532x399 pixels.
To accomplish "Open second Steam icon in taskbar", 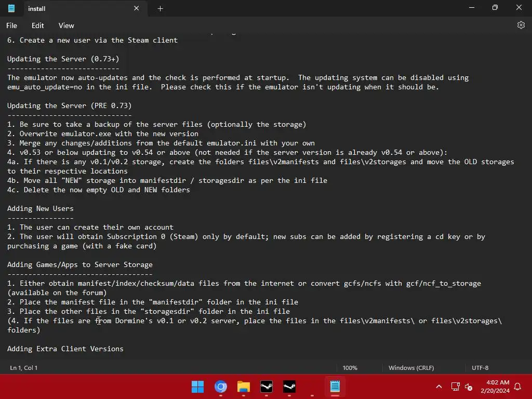I will [x=289, y=387].
